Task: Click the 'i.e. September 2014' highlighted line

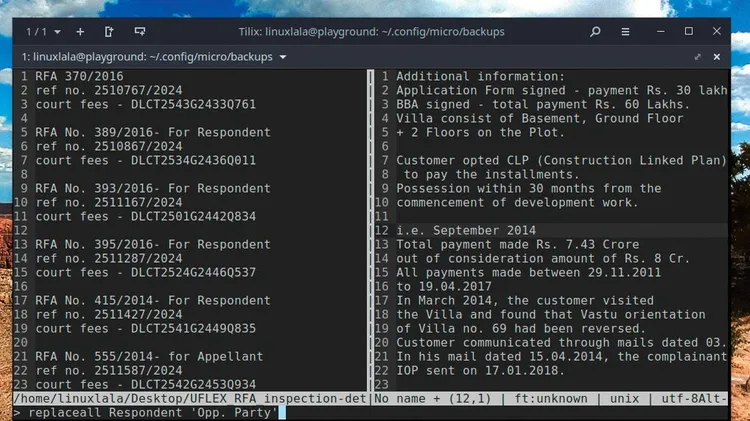Action: (466, 231)
